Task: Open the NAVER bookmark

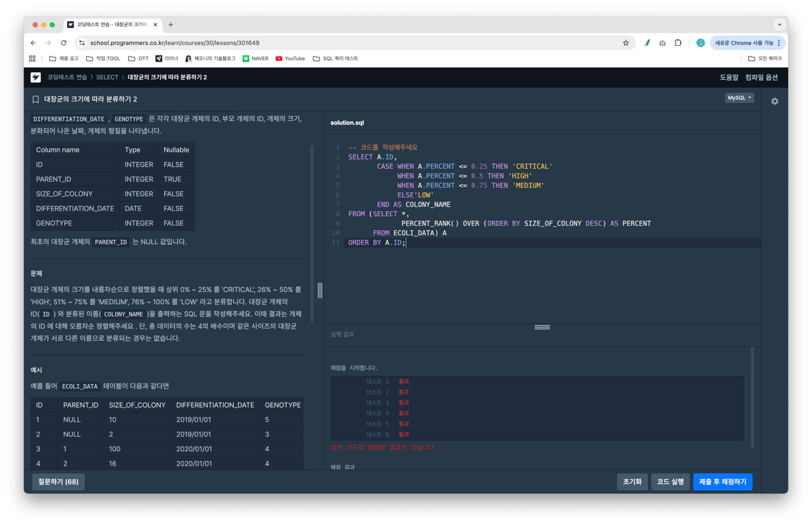Action: pyautogui.click(x=255, y=59)
